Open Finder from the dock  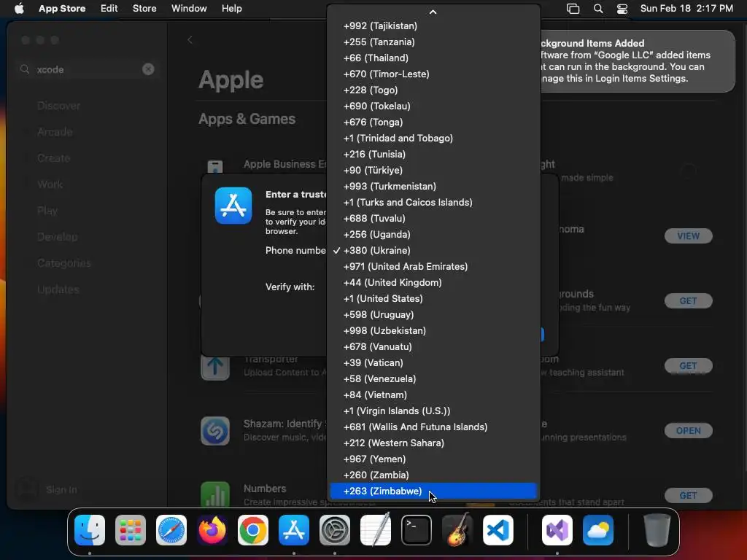click(x=90, y=530)
